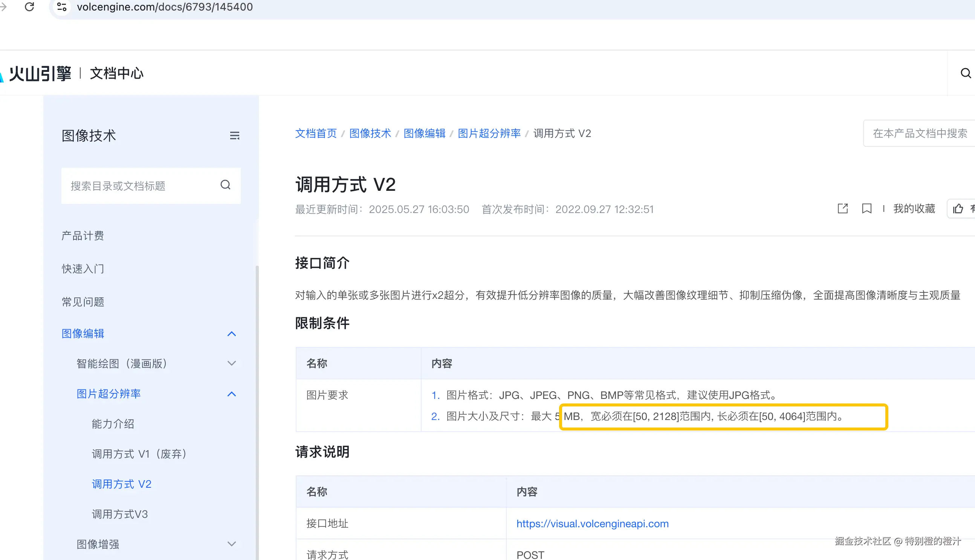
Task: Collapse the 图片超分辨率 chevron
Action: 231,394
